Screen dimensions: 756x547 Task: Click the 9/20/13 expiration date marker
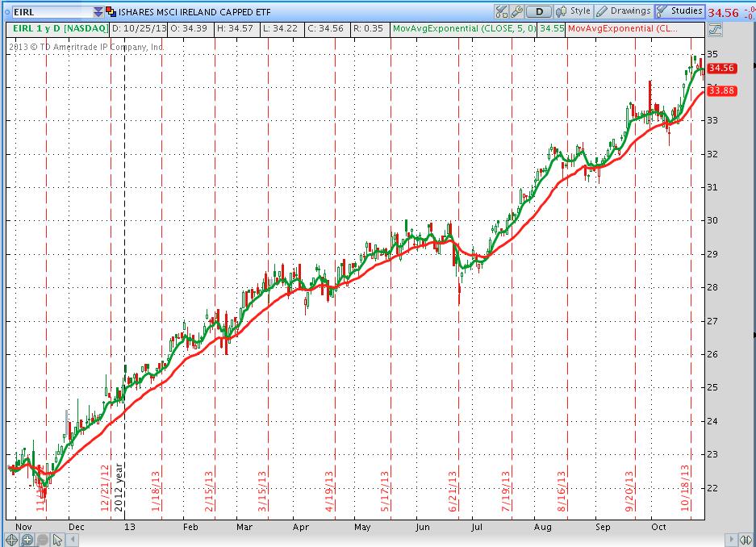point(629,491)
